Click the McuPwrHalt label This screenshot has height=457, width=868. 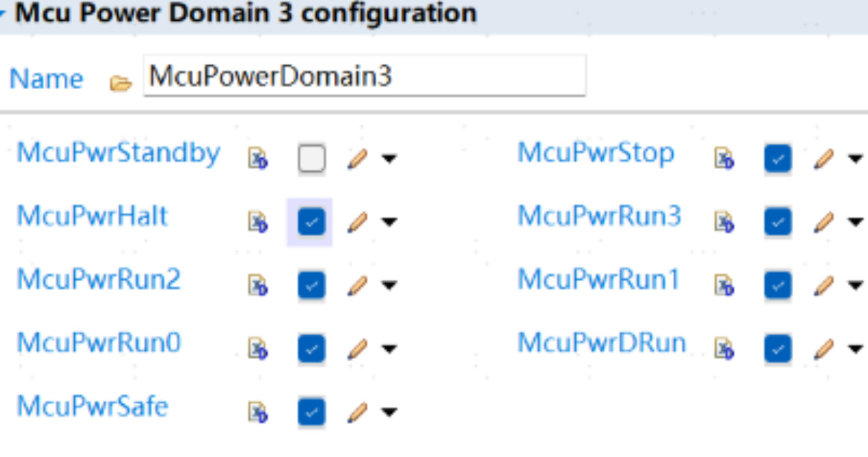click(92, 216)
